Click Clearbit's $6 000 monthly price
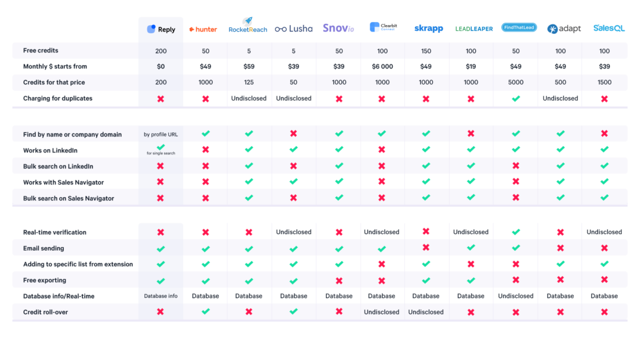 coord(382,67)
